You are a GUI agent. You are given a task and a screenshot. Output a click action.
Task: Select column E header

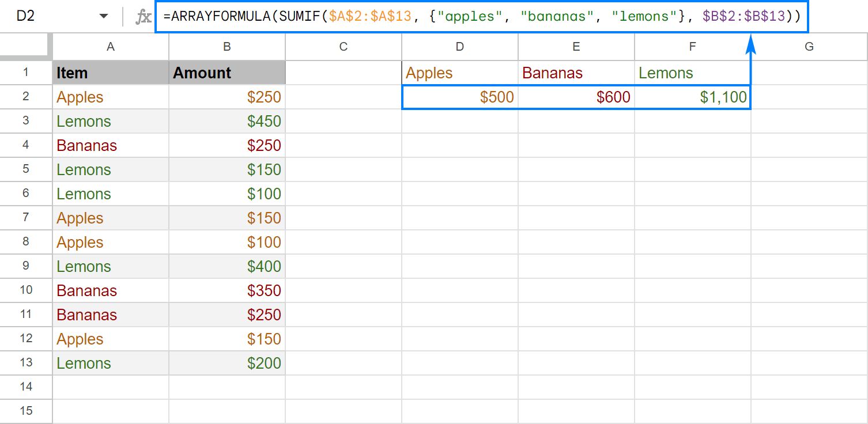[x=576, y=47]
